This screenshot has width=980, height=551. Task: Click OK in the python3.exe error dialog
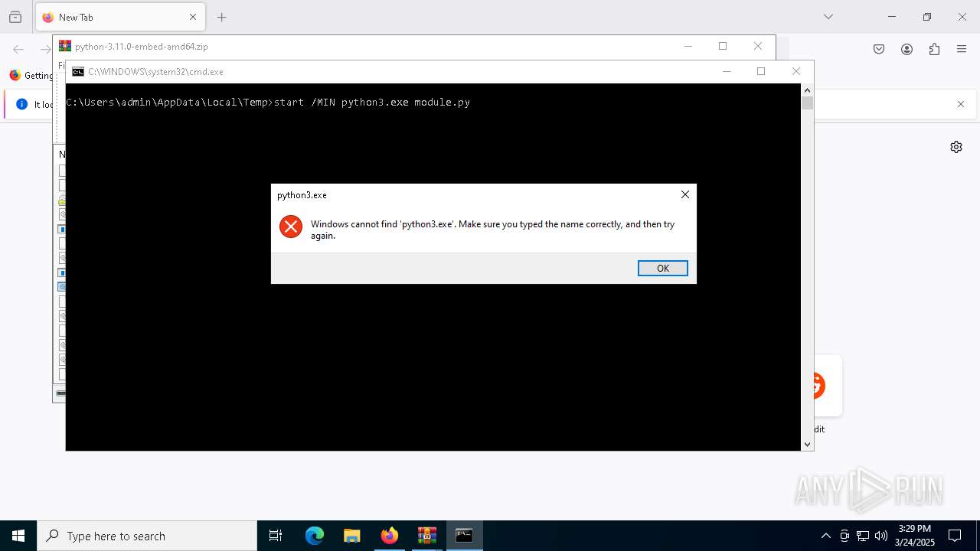coord(663,268)
